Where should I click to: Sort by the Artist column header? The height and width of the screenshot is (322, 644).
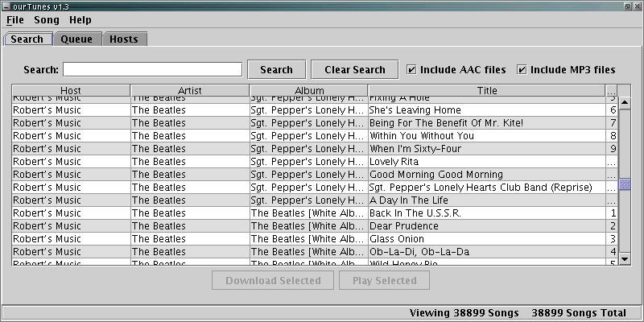190,90
